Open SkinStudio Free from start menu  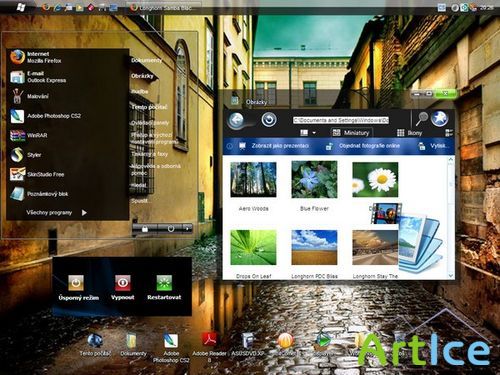coord(37,174)
